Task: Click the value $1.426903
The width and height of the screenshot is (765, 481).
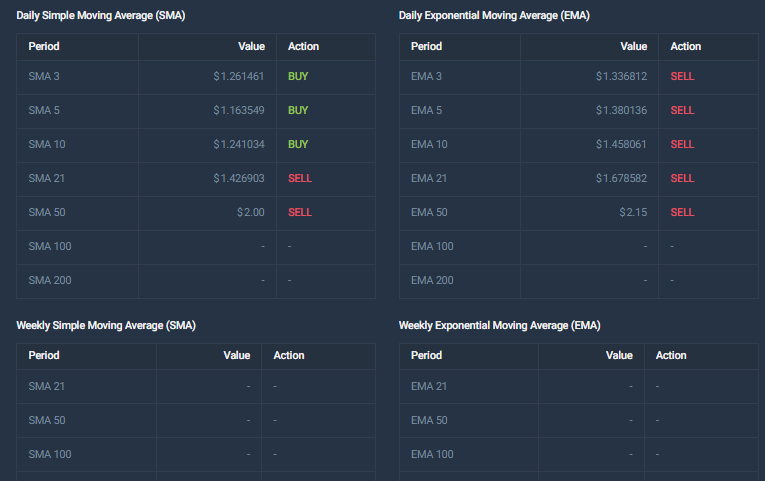Action: 239,179
